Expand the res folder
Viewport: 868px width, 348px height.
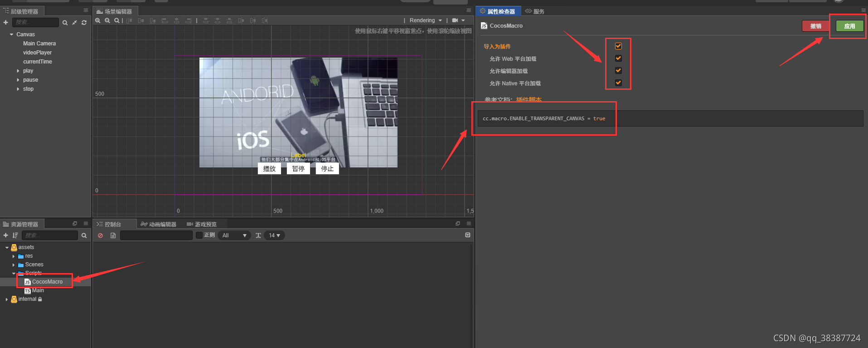tap(14, 256)
